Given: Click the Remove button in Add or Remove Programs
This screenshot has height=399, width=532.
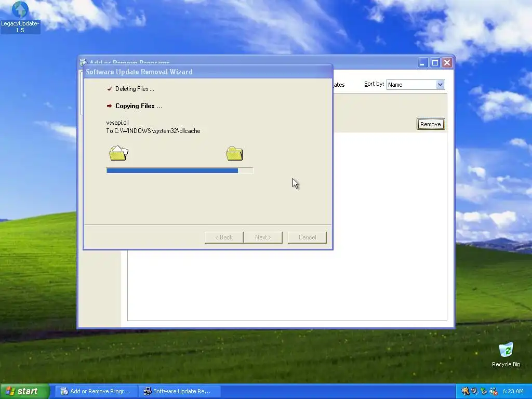Looking at the screenshot, I should coord(431,124).
